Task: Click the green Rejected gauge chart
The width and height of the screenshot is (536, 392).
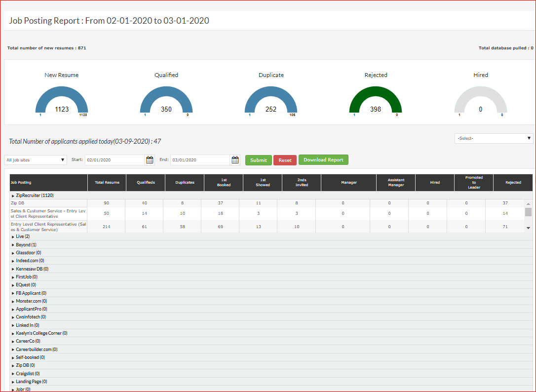Action: coord(376,100)
